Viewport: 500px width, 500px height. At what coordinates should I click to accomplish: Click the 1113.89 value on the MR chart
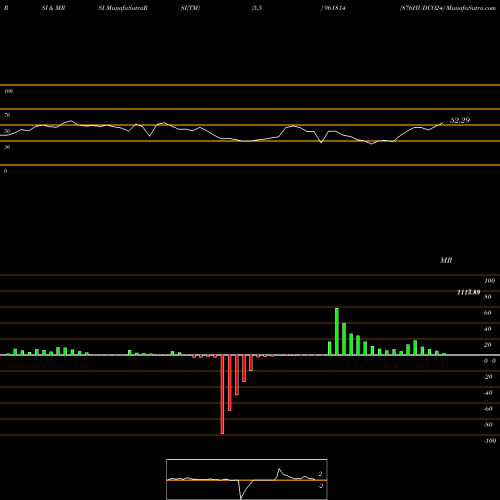tap(469, 292)
